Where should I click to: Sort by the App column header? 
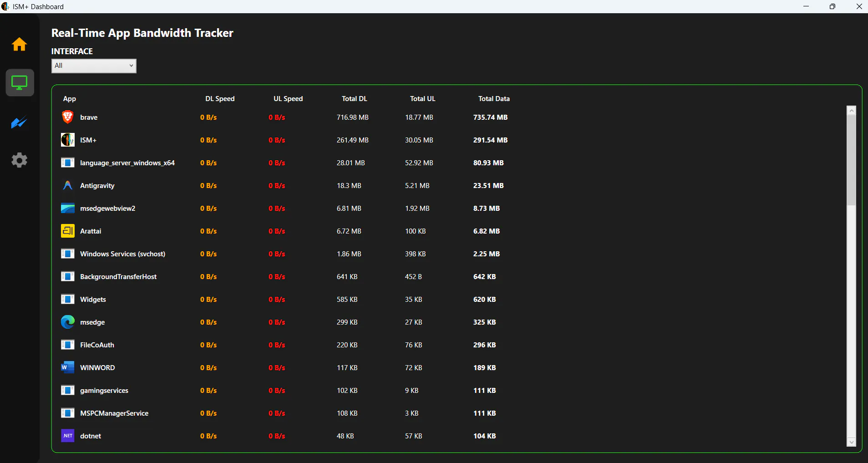(x=70, y=99)
